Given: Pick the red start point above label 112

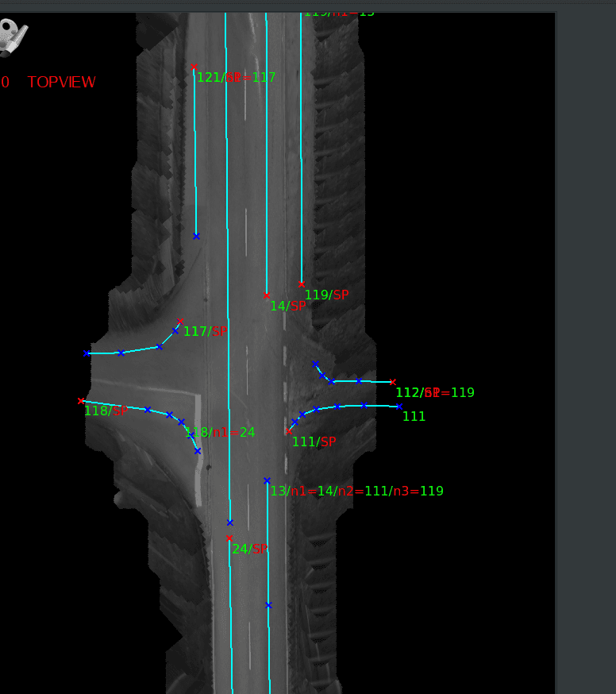Looking at the screenshot, I should coord(392,382).
